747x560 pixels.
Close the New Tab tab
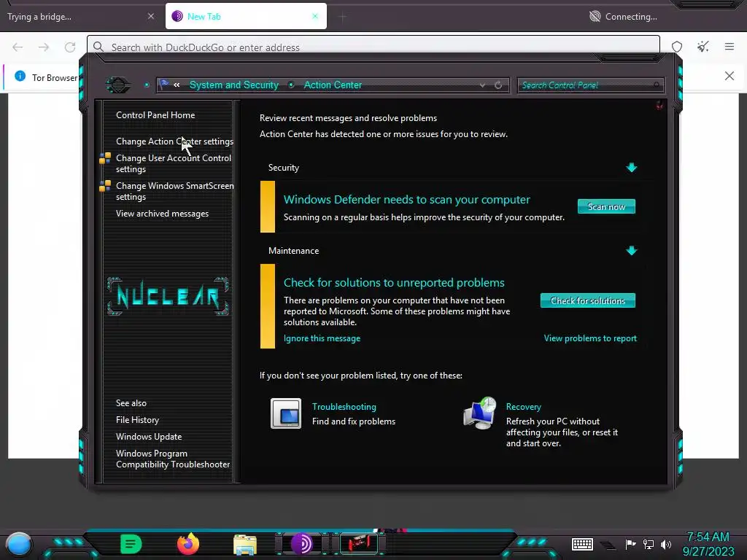tap(315, 16)
